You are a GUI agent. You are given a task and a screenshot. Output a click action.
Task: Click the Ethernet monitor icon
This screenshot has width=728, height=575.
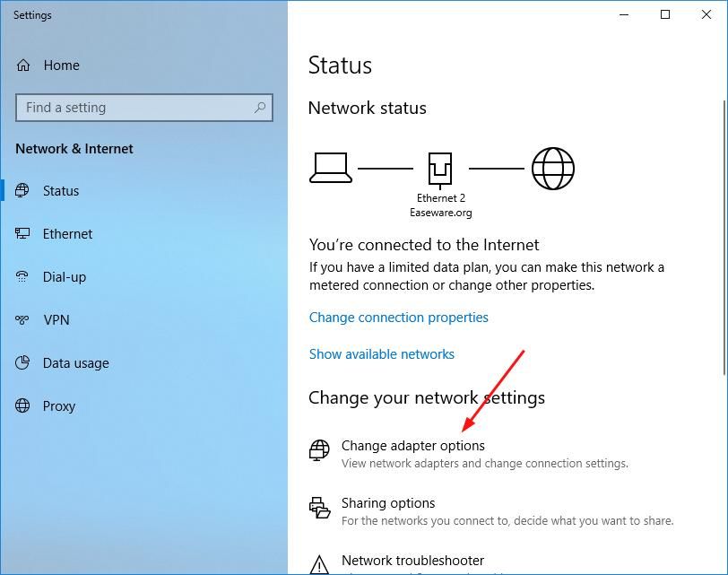click(x=23, y=234)
